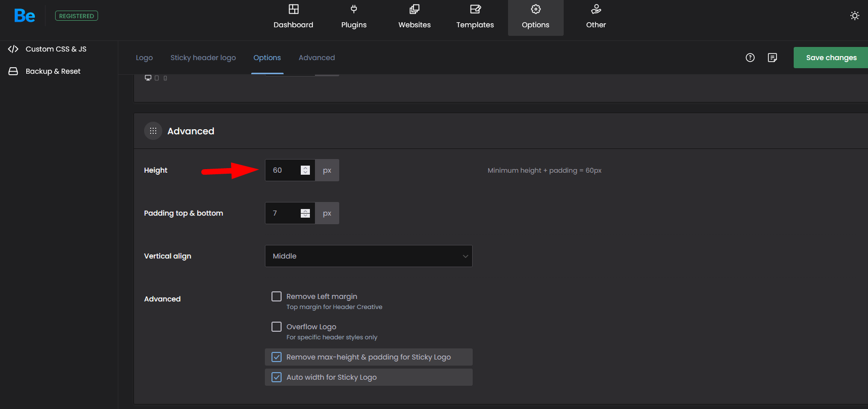The width and height of the screenshot is (868, 409).
Task: Toggle light/dark mode sun icon
Action: 854,16
